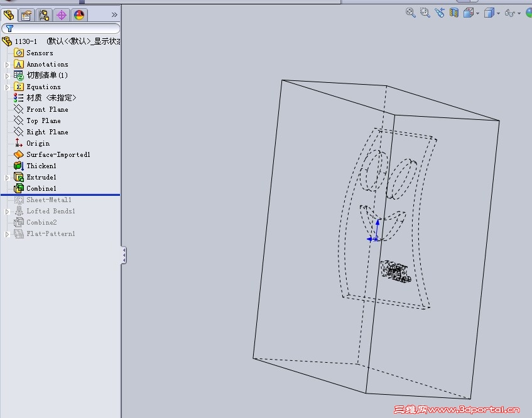Viewport: 532px width, 418px height.
Task: Select the Annotations folder icon
Action: click(x=19, y=64)
